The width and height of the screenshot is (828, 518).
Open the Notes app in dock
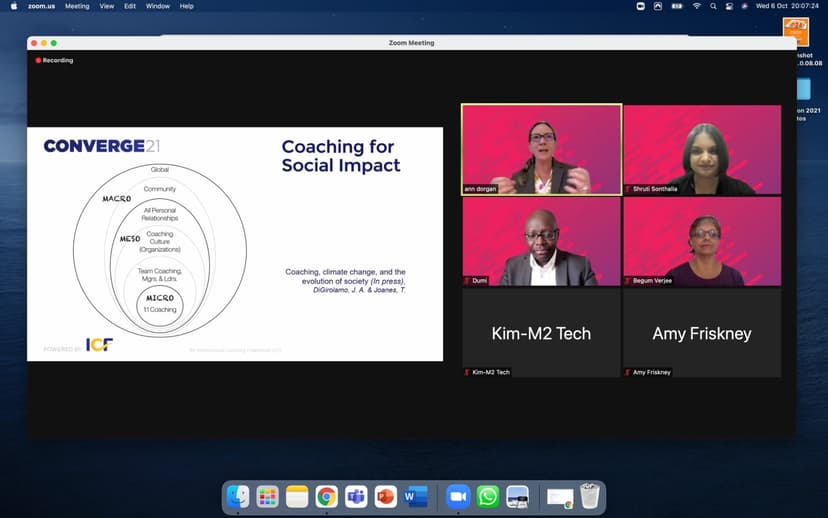[x=297, y=497]
